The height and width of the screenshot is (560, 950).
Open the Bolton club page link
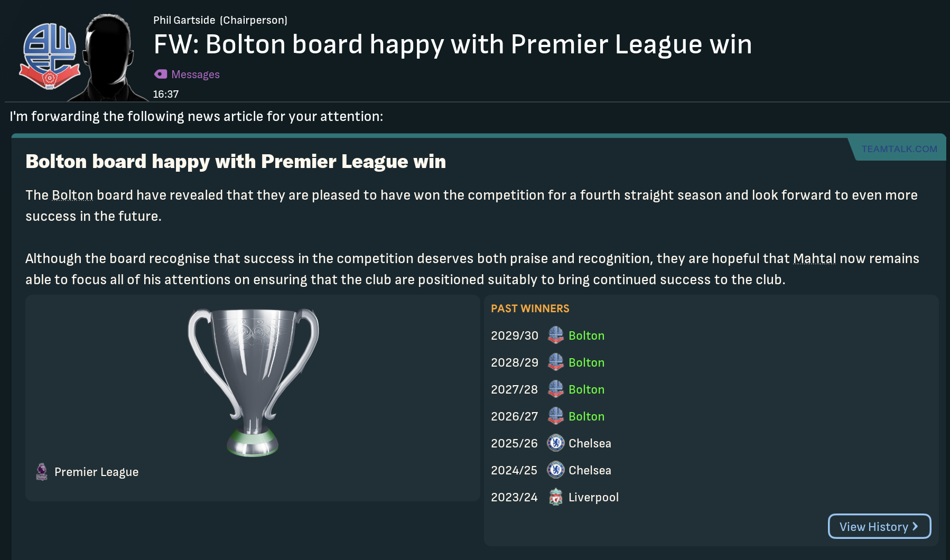[72, 195]
